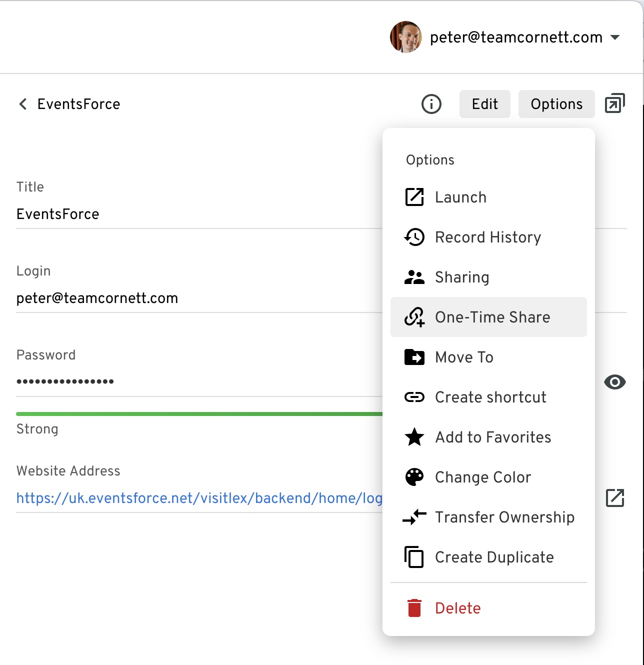Click the Create shortcut chain icon
The image size is (644, 665).
pos(414,397)
